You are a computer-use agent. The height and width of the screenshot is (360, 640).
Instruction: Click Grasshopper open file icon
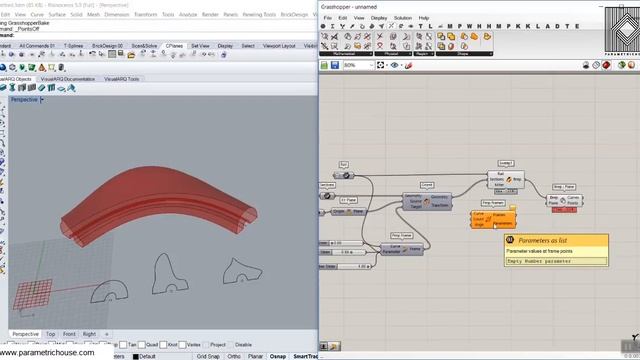coord(324,65)
